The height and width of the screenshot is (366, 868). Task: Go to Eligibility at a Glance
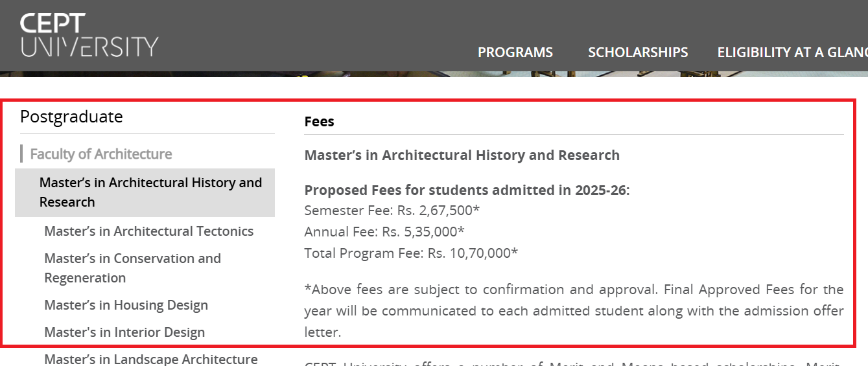[x=792, y=52]
